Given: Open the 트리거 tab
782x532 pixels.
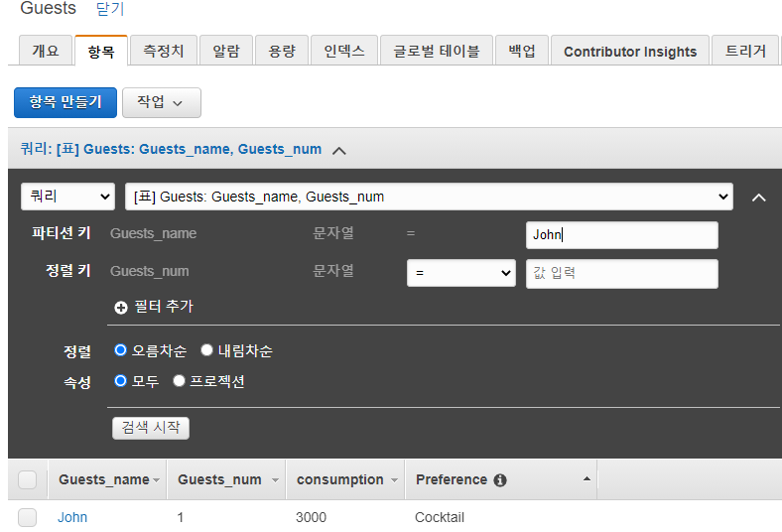Looking at the screenshot, I should [x=745, y=51].
